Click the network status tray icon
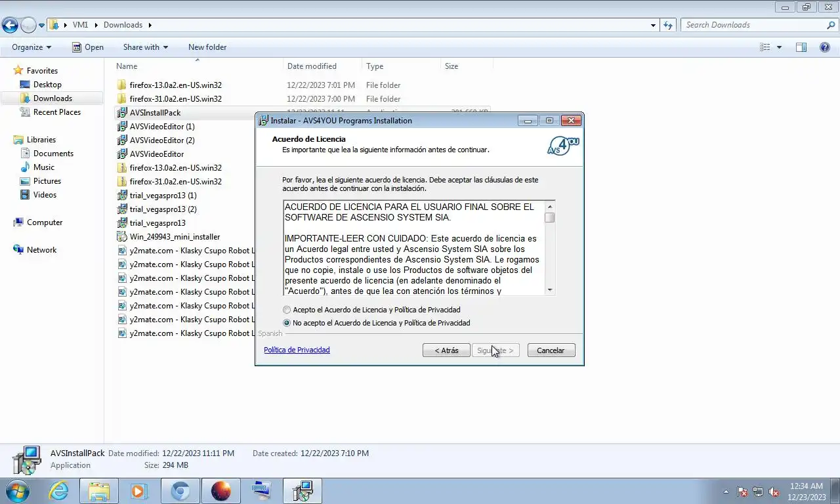 tap(758, 492)
